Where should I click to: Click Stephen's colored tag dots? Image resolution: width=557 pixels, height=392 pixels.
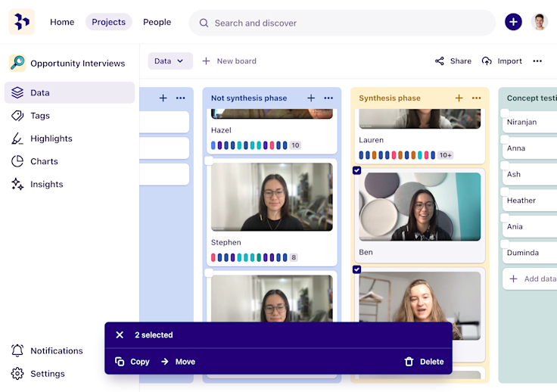(x=249, y=257)
